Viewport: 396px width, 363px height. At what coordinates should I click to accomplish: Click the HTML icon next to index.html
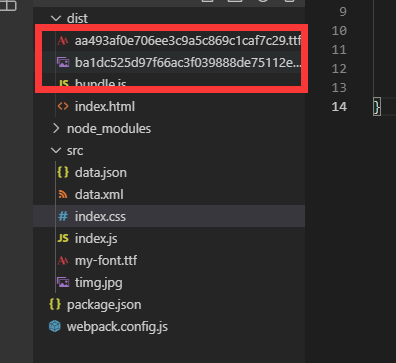pos(63,107)
